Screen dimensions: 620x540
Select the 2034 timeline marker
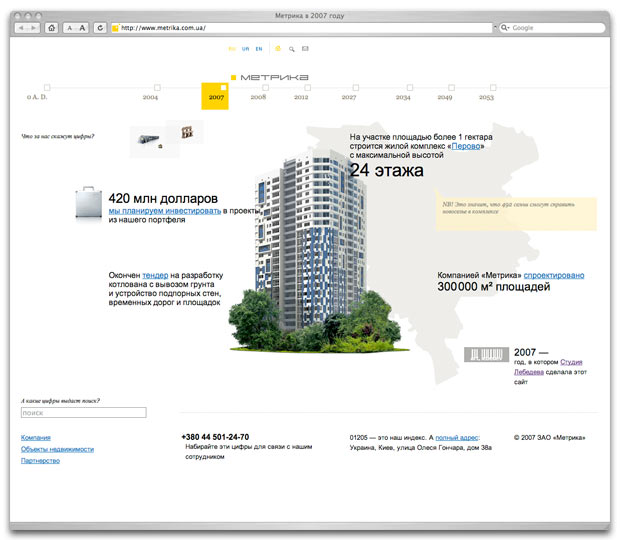[x=403, y=89]
